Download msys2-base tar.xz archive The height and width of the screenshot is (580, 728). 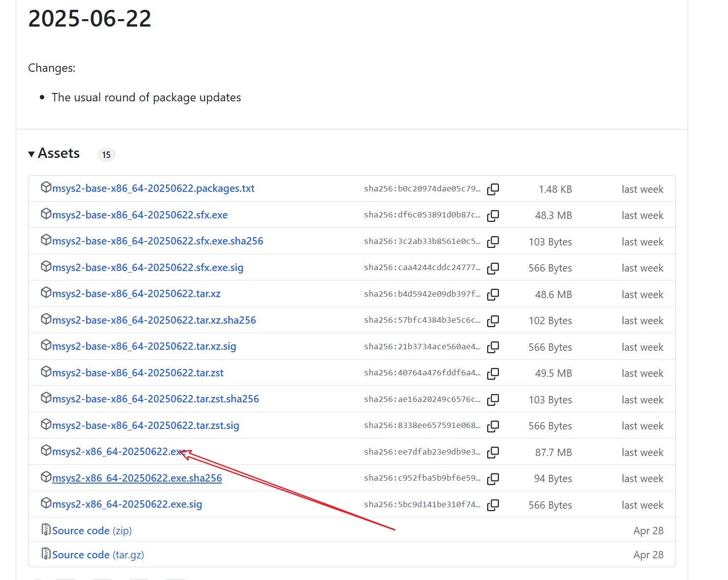[x=136, y=294]
